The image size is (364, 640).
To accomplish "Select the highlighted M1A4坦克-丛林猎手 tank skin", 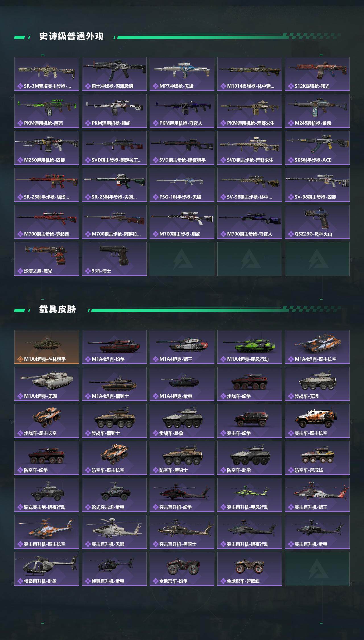I will click(x=47, y=347).
